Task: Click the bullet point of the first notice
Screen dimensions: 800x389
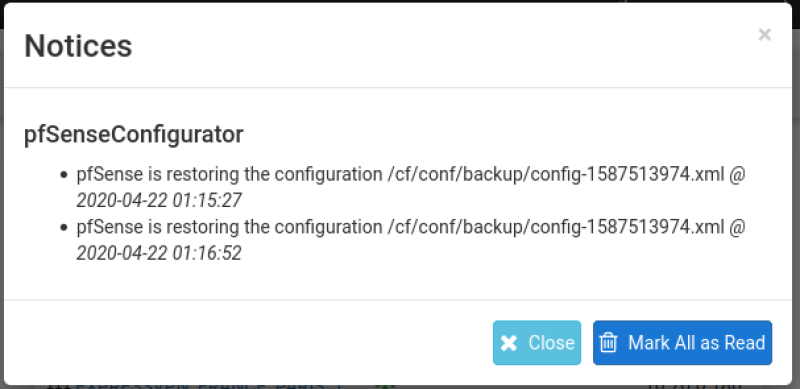Action: [63, 175]
